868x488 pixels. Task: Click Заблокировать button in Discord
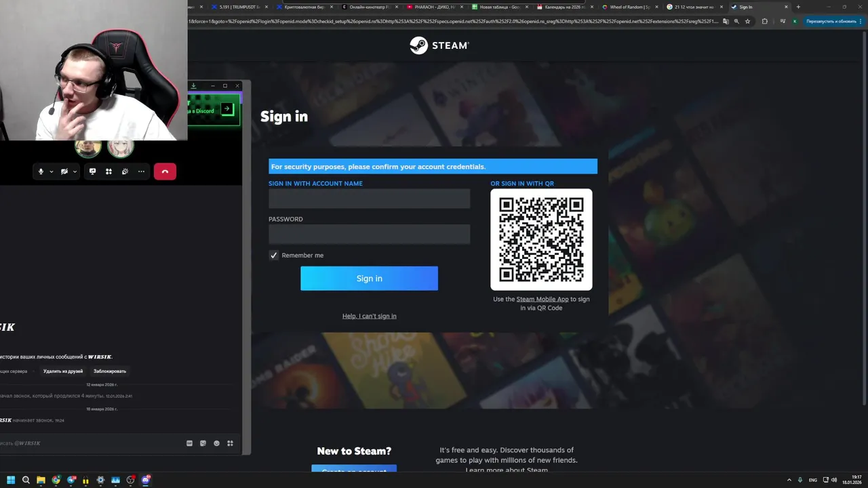pos(110,371)
